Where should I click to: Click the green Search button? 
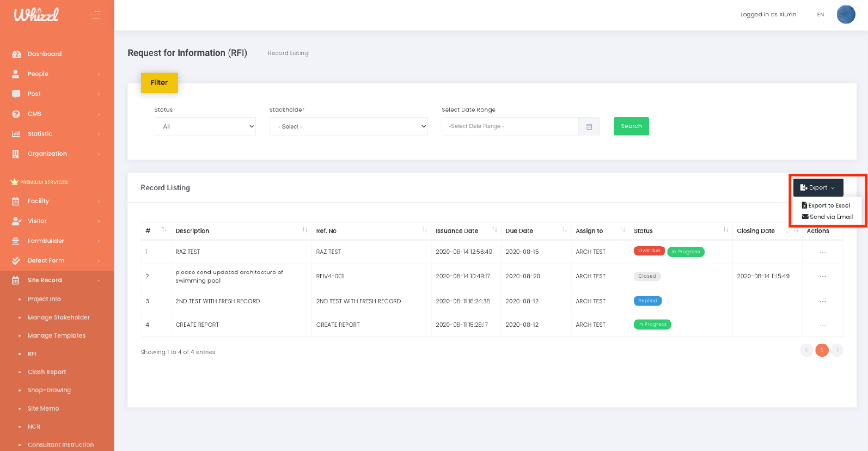pos(631,126)
